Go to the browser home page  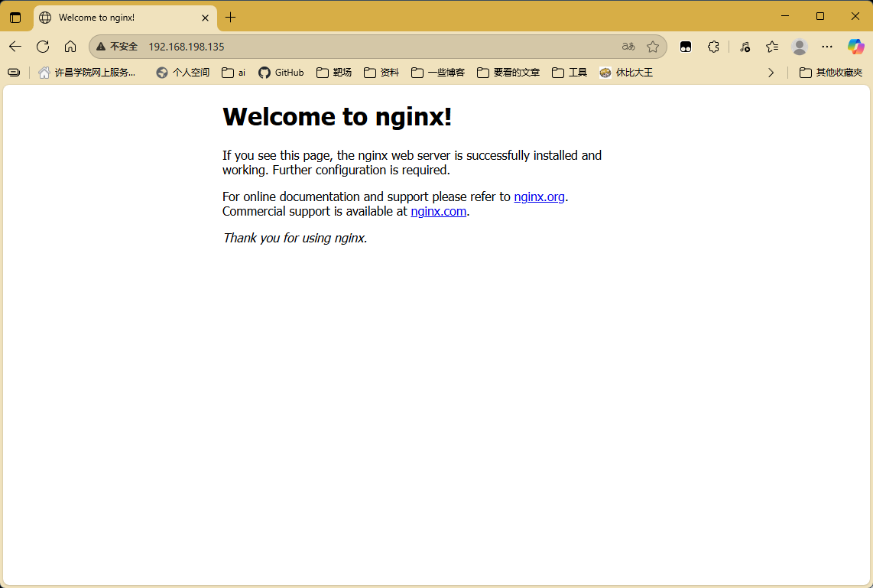[x=70, y=47]
